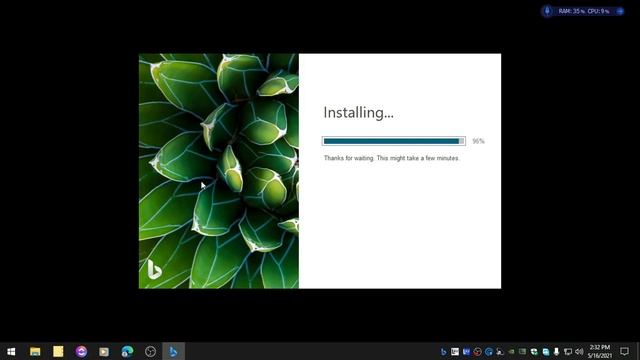This screenshot has height=360, width=640.
Task: Click the microphone tray icon
Action: (556, 352)
